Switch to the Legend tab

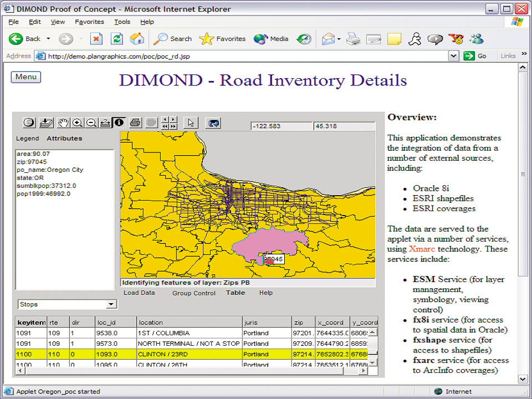(28, 139)
